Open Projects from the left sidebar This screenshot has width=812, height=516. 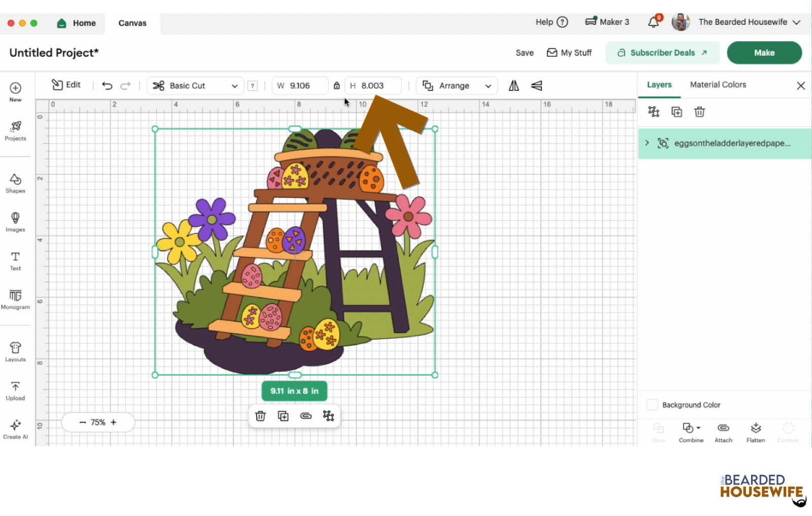15,131
